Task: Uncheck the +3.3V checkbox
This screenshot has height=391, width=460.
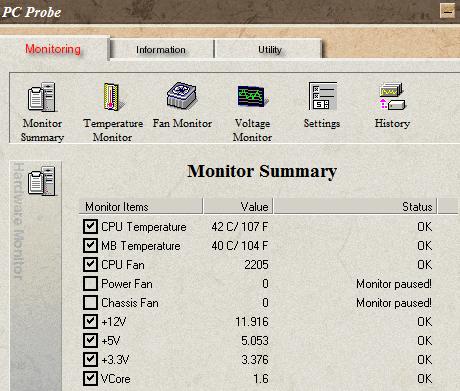Action: click(x=90, y=359)
